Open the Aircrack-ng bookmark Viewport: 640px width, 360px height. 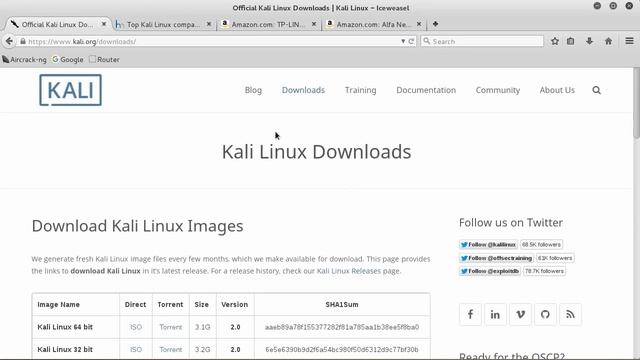click(x=24, y=60)
